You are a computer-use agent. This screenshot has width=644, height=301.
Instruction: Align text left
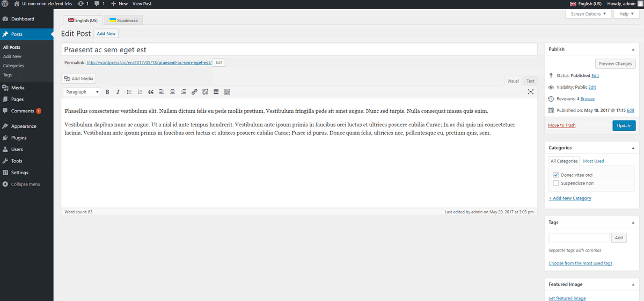click(162, 92)
